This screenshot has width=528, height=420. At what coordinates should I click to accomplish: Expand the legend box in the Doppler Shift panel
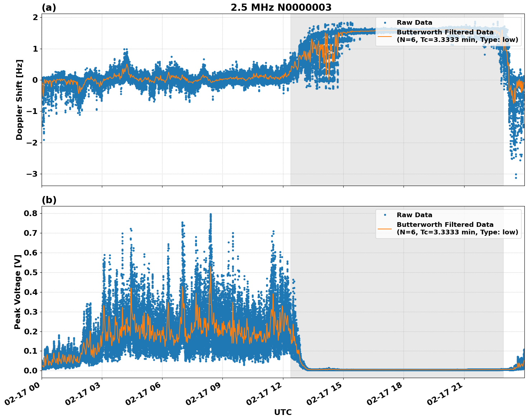tap(448, 30)
